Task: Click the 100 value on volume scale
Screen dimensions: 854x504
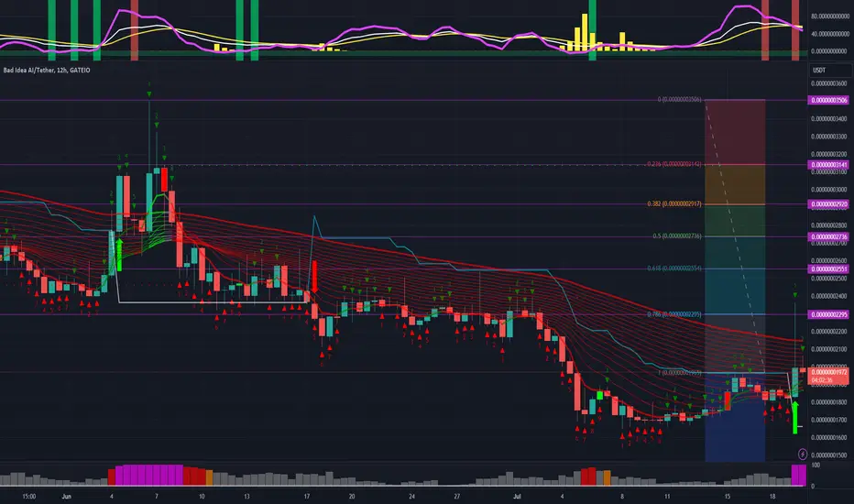Action: tap(816, 466)
